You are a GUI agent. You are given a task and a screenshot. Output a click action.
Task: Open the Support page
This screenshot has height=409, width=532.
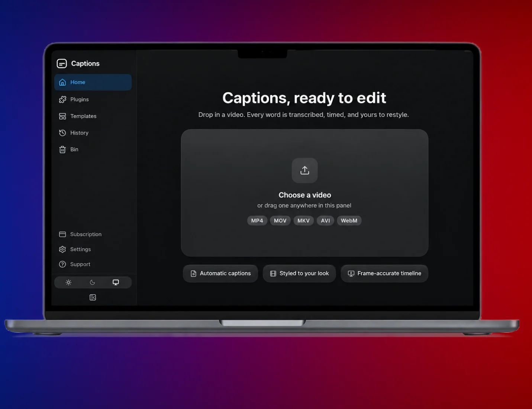tap(93, 264)
